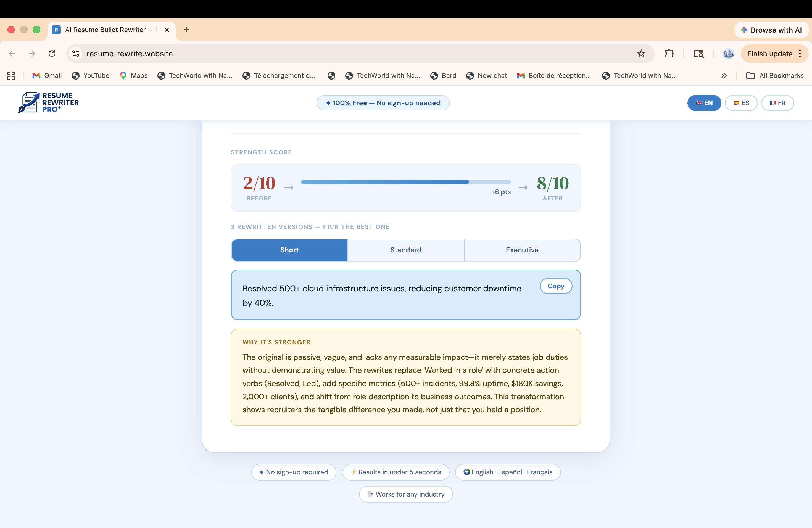Screen dimensions: 812x528
Task: Open the browser extensions menu
Action: [669, 54]
